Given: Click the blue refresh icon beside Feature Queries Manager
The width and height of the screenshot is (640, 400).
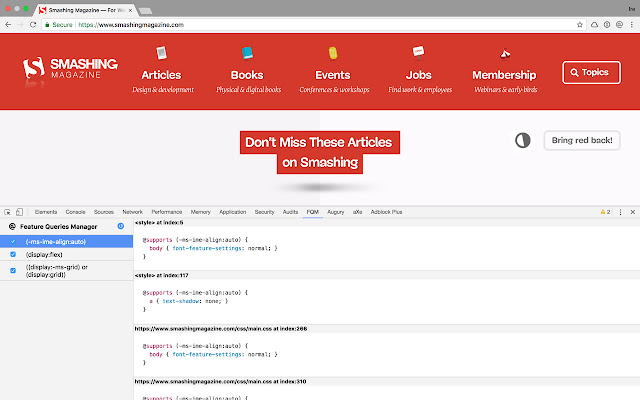Looking at the screenshot, I should [x=121, y=226].
